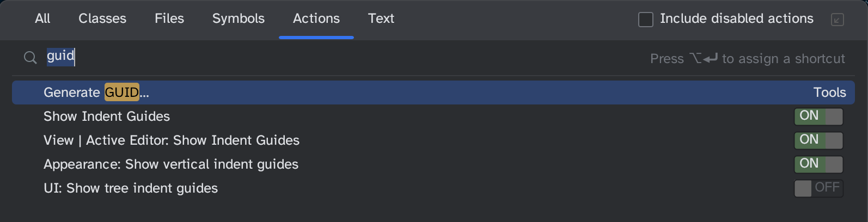Switch to the All tab
Viewport: 868px width, 222px height.
42,18
